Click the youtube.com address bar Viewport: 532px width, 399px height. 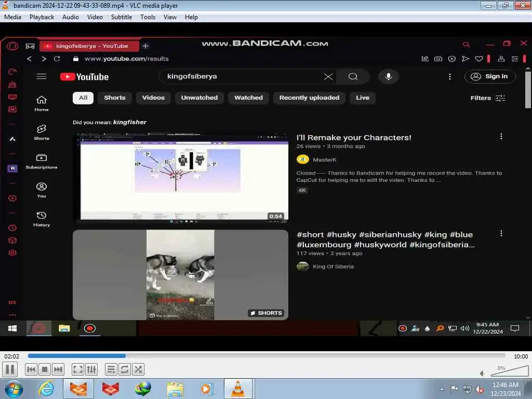[x=127, y=59]
